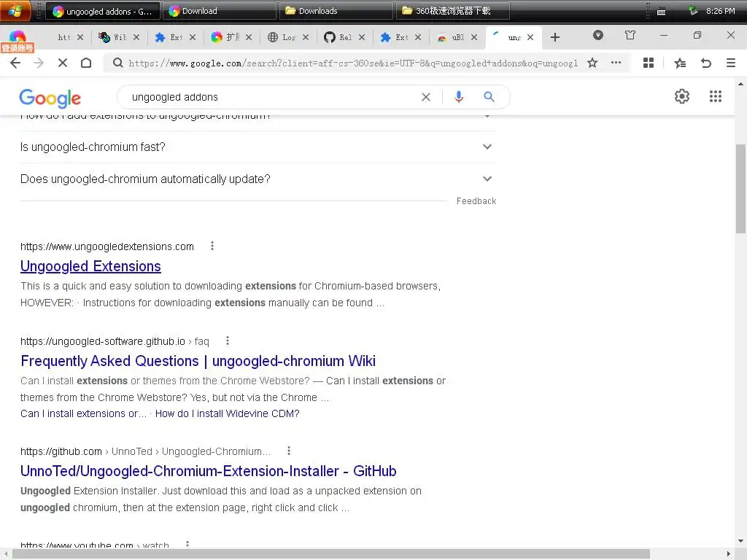Open Google quick settings gear

[x=682, y=97]
